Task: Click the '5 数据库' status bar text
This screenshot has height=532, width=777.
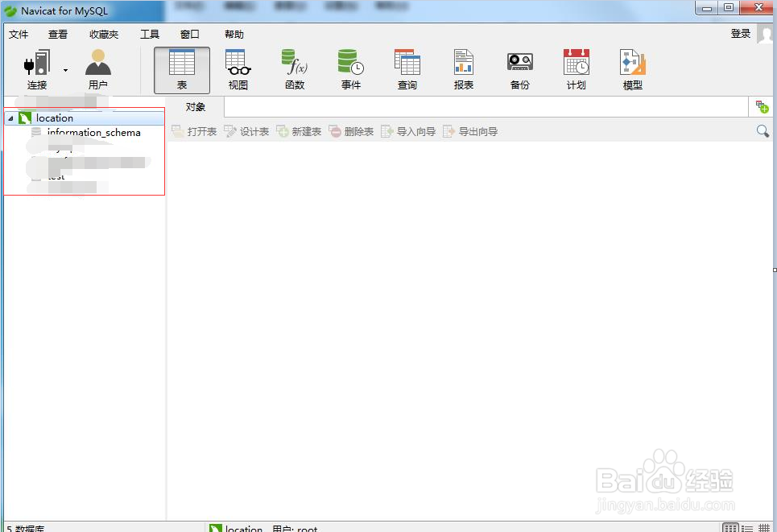Action: click(26, 528)
